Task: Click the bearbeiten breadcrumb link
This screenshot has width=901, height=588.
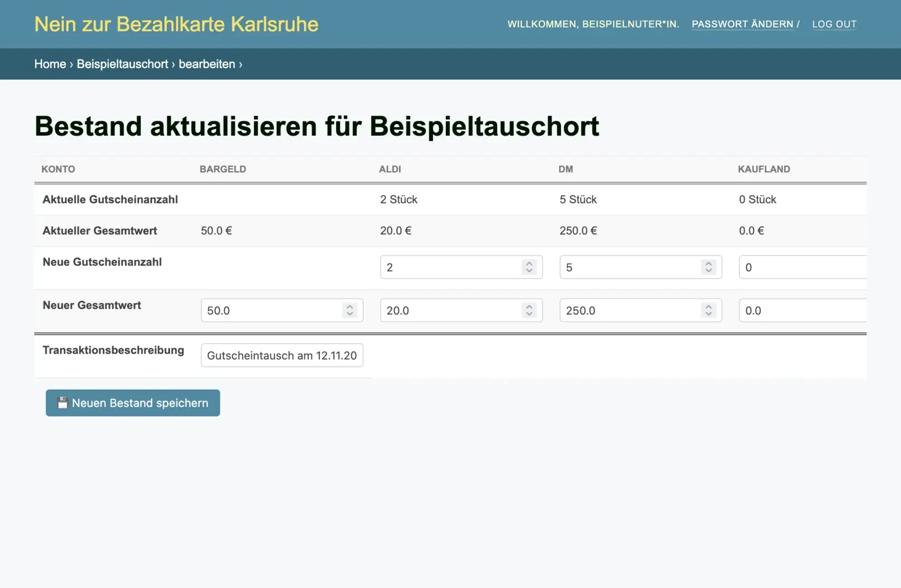Action: [206, 64]
